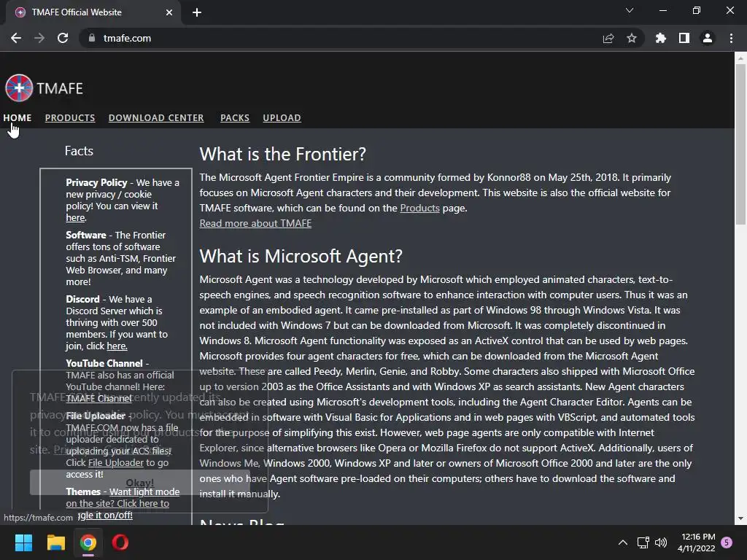Click the TMAFE site title text
Image resolution: width=747 pixels, height=560 pixels.
pyautogui.click(x=60, y=88)
